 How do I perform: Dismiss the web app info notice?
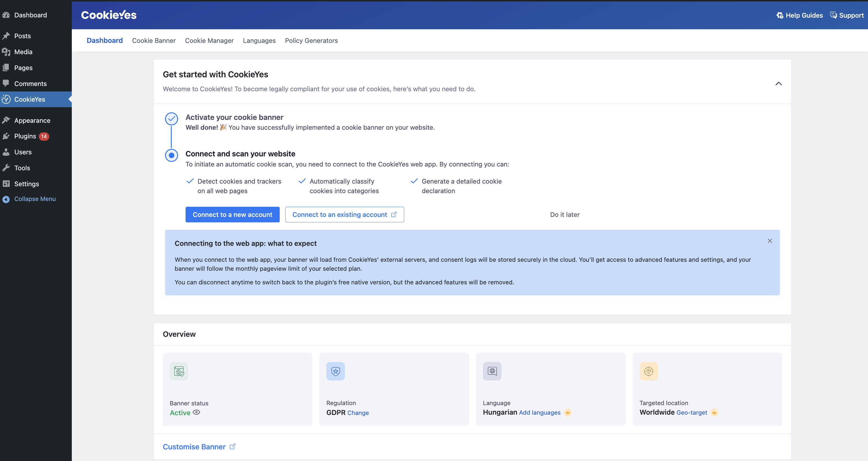770,241
